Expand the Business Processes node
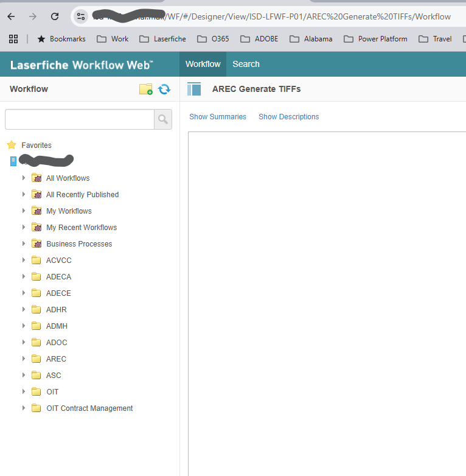Viewport: 466px width, 476px height. click(x=24, y=243)
